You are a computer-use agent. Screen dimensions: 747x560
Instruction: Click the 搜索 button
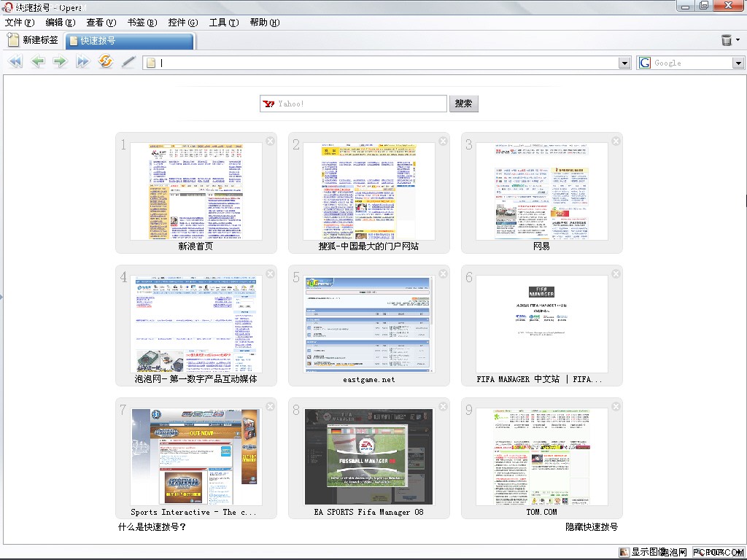coord(463,104)
